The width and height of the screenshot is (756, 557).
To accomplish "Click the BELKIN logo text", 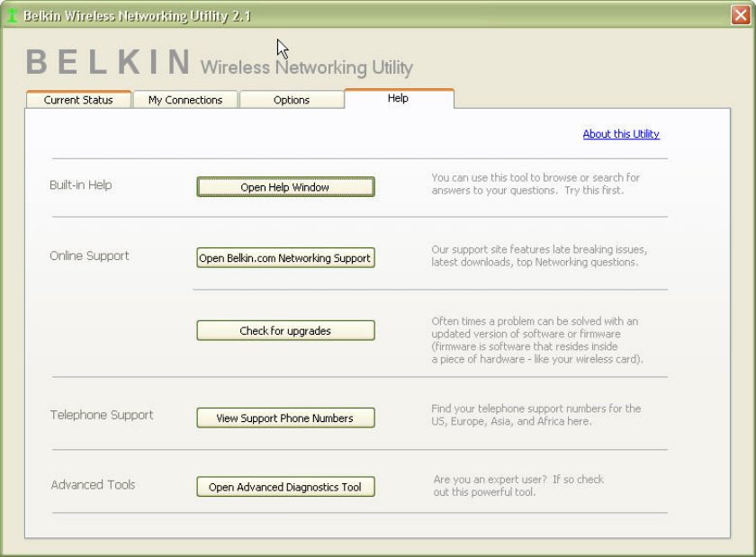I will tap(108, 62).
